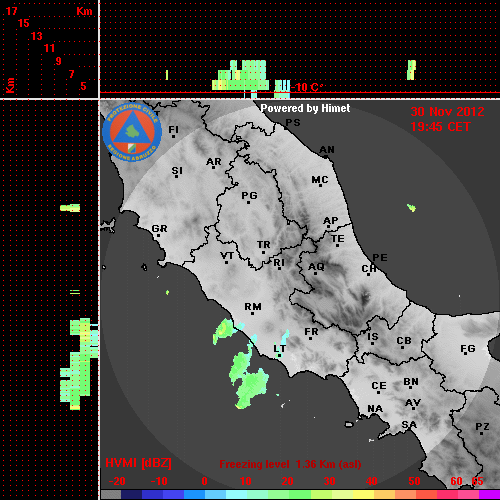
Task: Click the yellow-green echo off the coast near Rome
Action: (223, 330)
